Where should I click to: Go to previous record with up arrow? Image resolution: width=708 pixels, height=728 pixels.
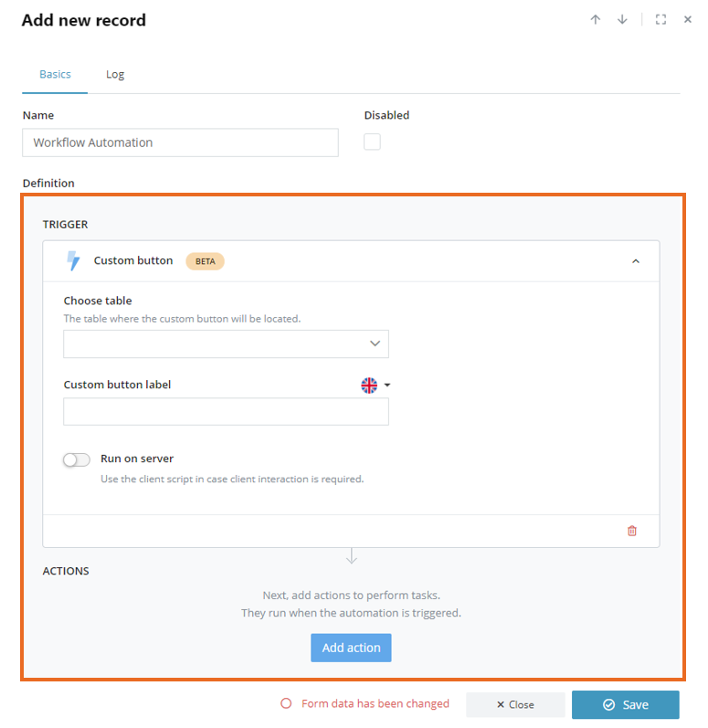coord(596,19)
